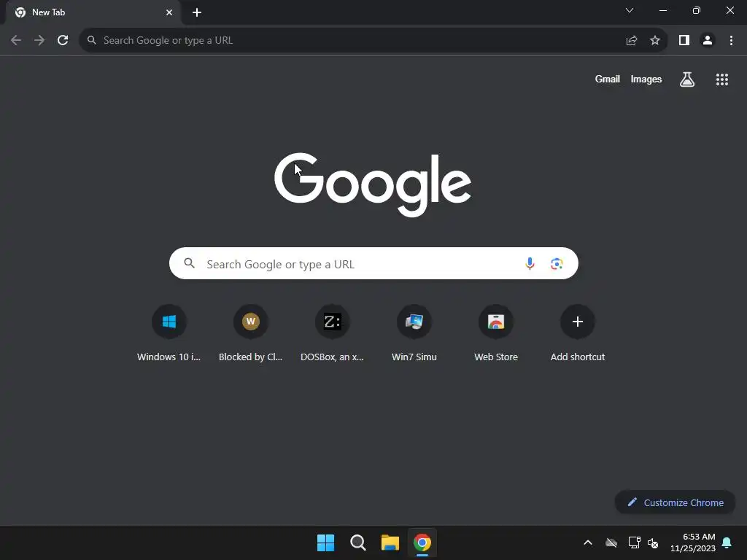Open the DOSBox shortcut tile
Screen dimensions: 747x560
coord(332,333)
